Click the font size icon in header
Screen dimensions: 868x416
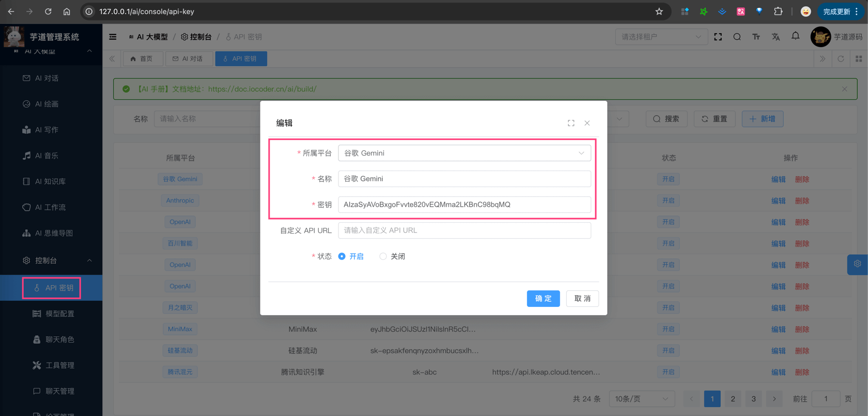pos(756,37)
